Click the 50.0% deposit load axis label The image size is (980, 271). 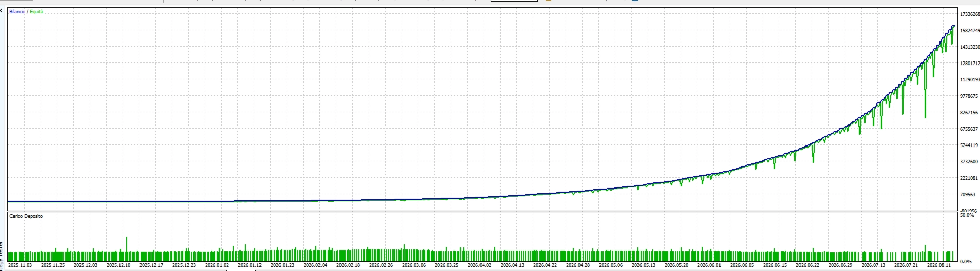967,215
